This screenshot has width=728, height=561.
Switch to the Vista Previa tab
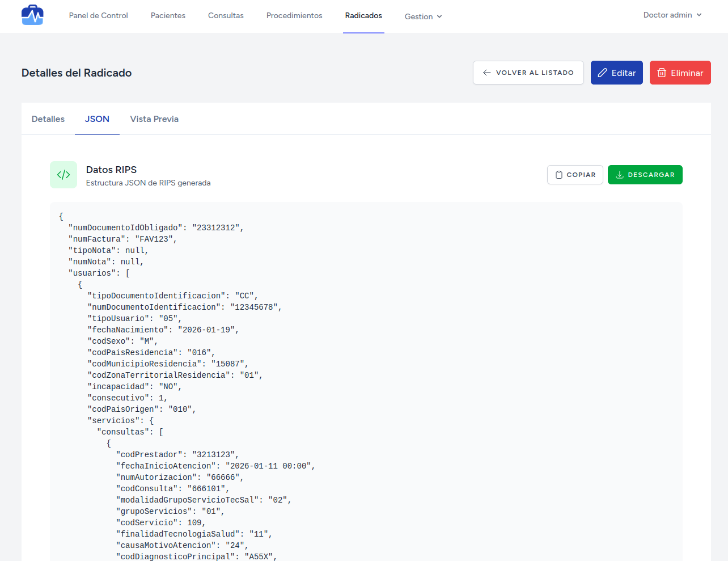pyautogui.click(x=154, y=119)
